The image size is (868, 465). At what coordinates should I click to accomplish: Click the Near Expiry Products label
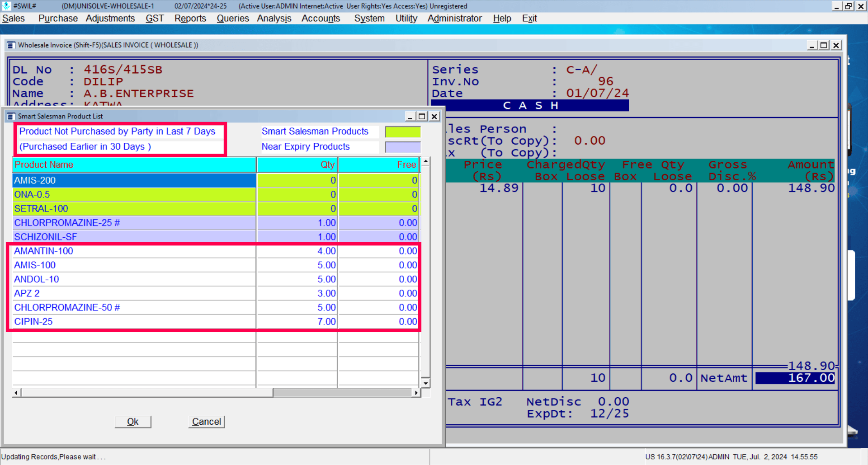306,147
